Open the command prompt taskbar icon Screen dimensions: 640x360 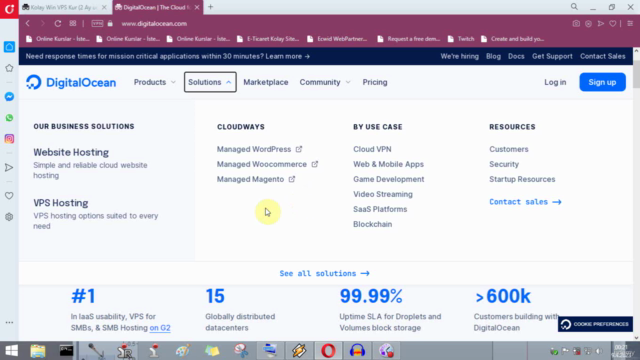pyautogui.click(x=66, y=351)
